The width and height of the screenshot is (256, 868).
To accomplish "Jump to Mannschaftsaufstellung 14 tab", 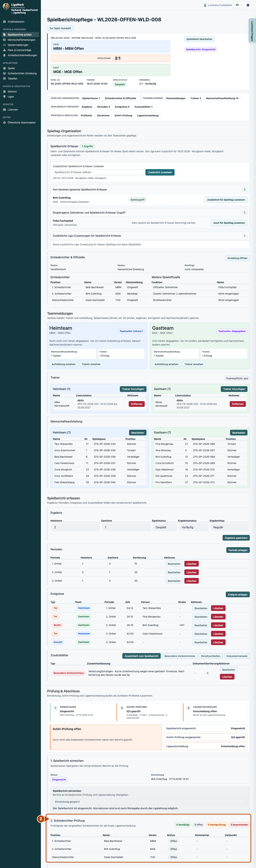I will [x=222, y=98].
